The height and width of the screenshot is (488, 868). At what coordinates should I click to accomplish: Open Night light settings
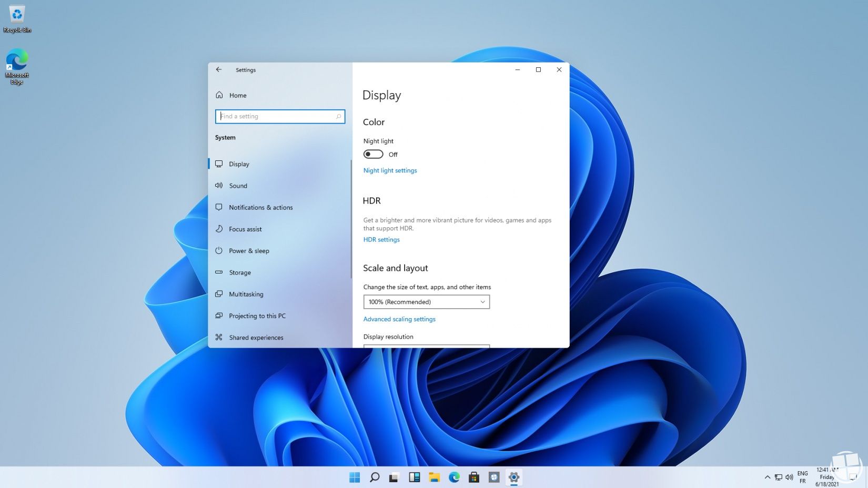tap(390, 170)
